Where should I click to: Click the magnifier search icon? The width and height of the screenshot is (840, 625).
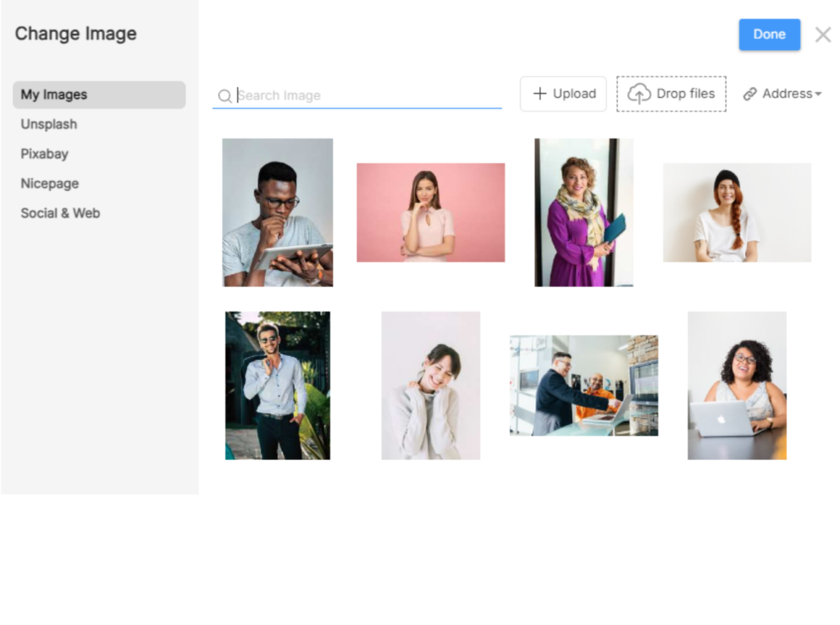point(224,96)
